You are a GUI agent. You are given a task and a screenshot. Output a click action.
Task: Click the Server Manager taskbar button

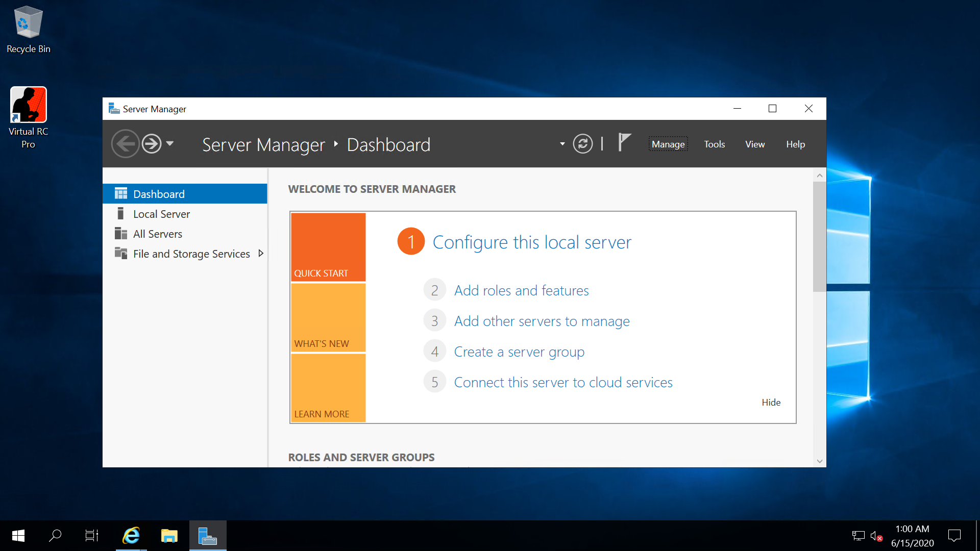coord(208,536)
